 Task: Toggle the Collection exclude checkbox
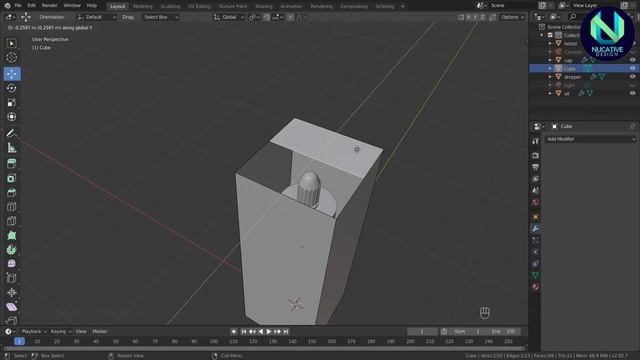pyautogui.click(x=550, y=35)
